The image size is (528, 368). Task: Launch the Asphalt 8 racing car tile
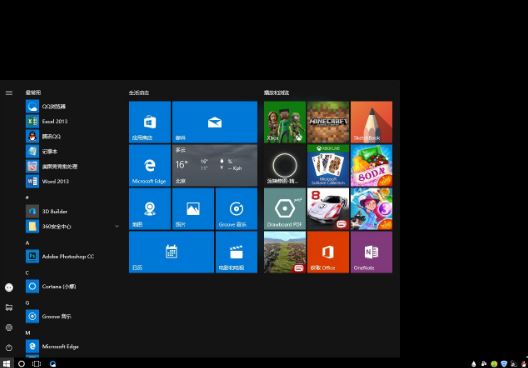click(328, 209)
